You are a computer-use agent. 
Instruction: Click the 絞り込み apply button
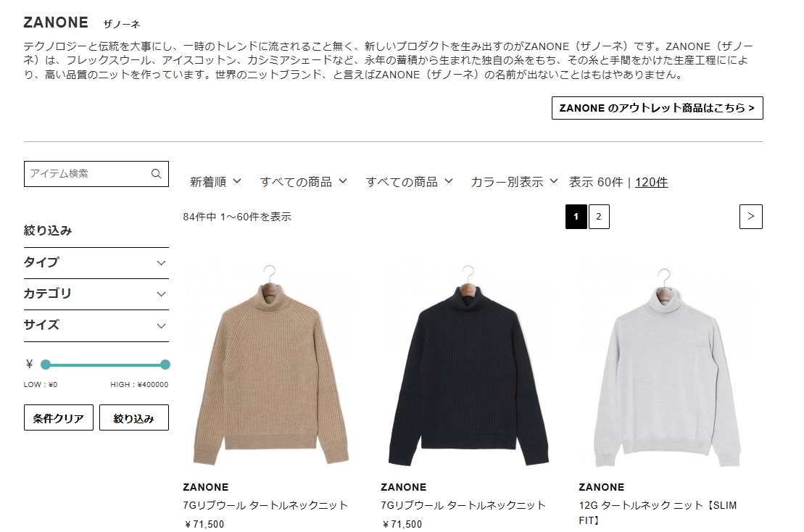point(134,417)
